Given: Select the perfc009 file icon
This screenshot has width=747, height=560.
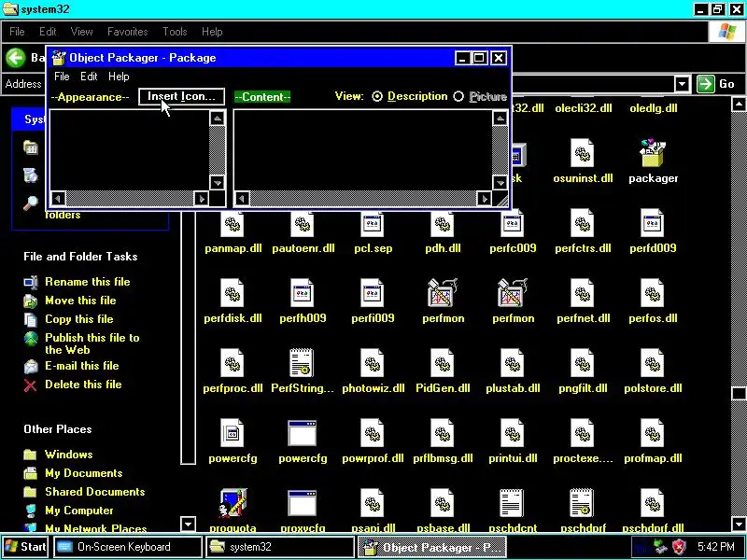Looking at the screenshot, I should 513,223.
